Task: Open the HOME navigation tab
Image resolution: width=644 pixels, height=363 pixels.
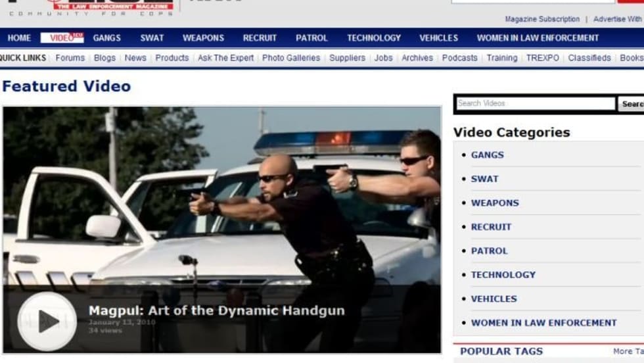Action: [19, 38]
